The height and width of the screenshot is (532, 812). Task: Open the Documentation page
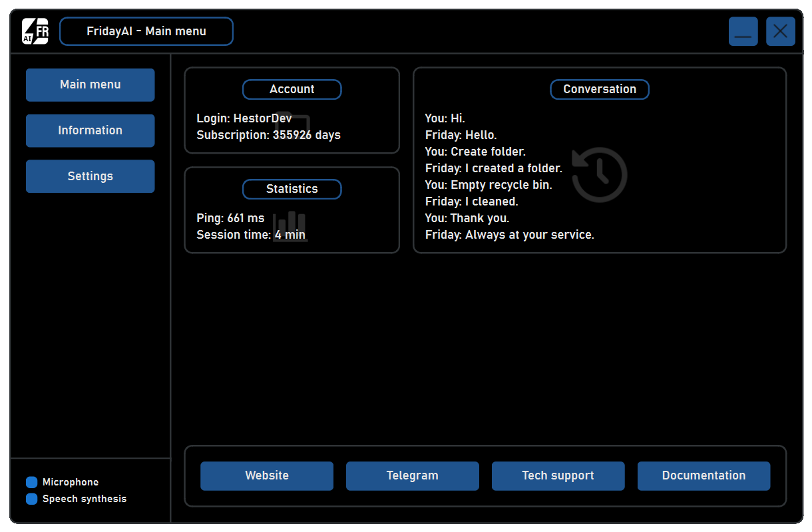point(704,475)
